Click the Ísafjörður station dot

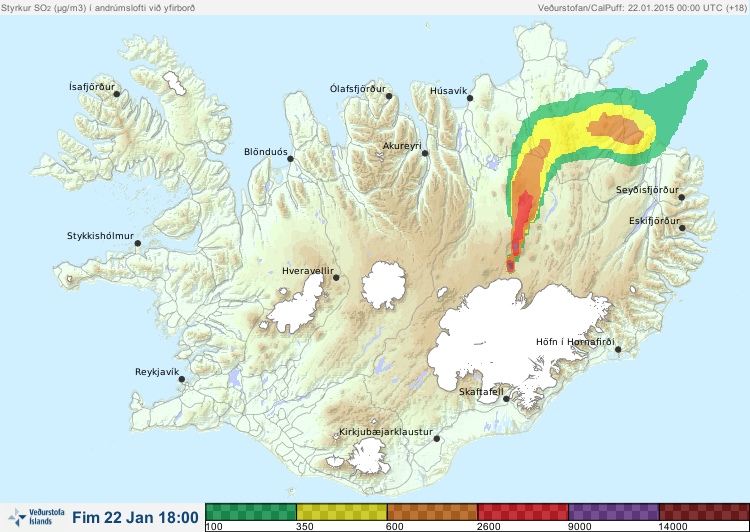pos(116,94)
